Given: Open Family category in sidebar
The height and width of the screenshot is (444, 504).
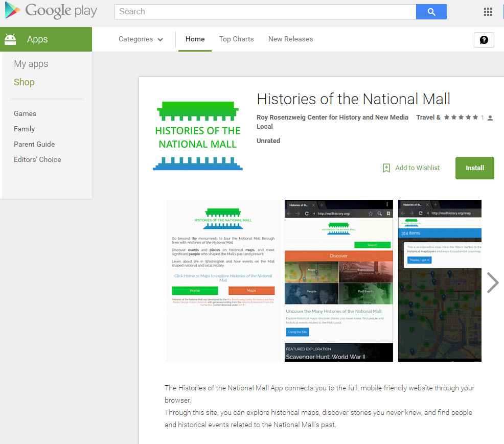Looking at the screenshot, I should [x=24, y=129].
